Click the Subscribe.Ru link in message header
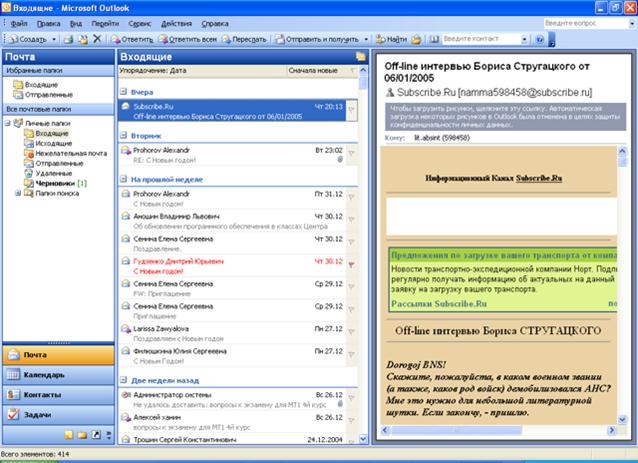 539,178
